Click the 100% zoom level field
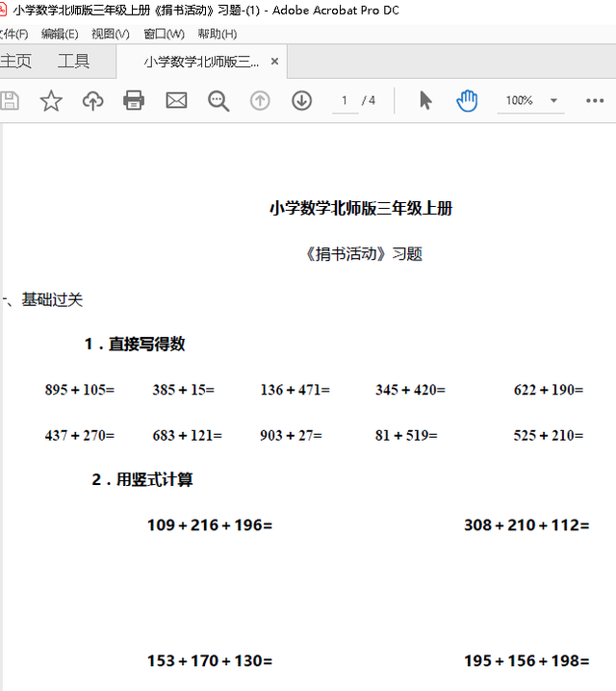Viewport: 616px width, 691px height. click(x=520, y=100)
